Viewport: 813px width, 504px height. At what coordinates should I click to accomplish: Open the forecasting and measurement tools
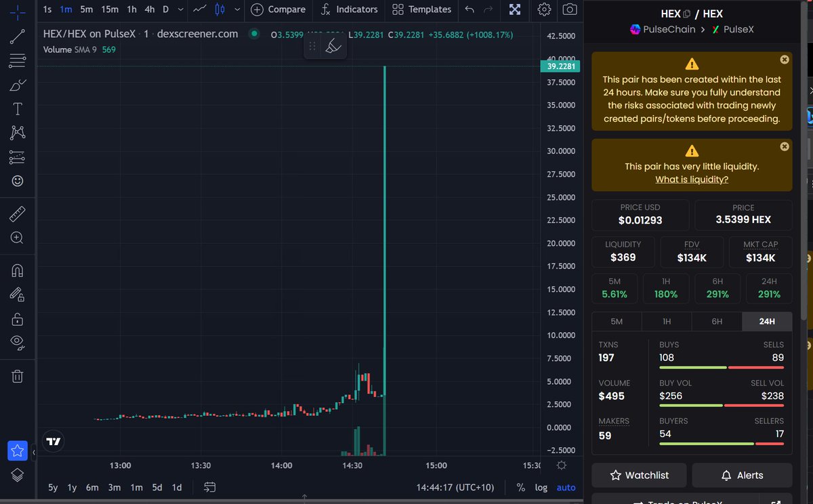pyautogui.click(x=18, y=157)
